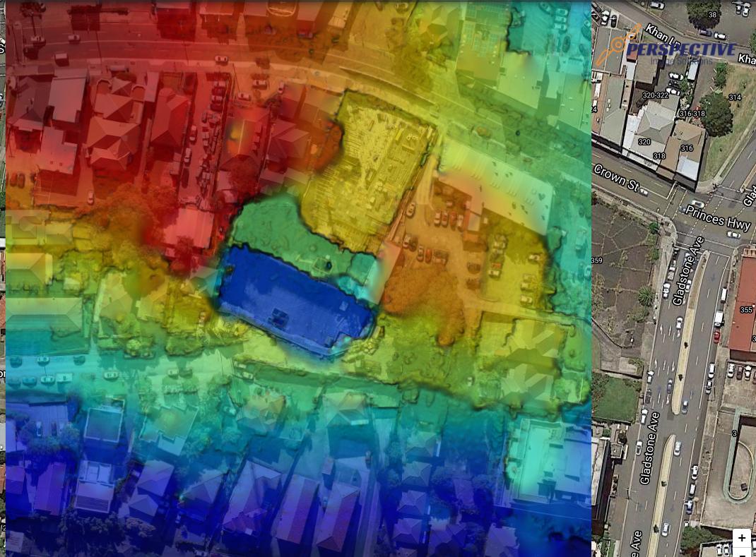
Task: Select the address number 359
Action: point(597,260)
